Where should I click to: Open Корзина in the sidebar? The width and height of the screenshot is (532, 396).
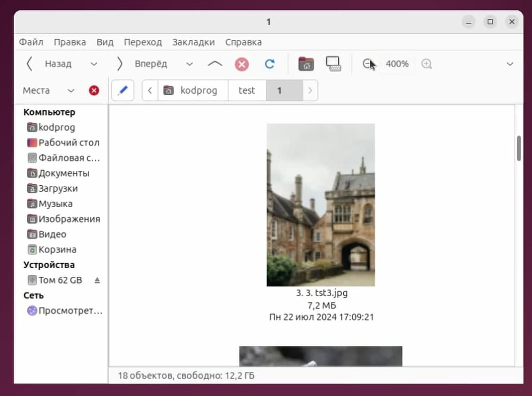click(x=52, y=249)
